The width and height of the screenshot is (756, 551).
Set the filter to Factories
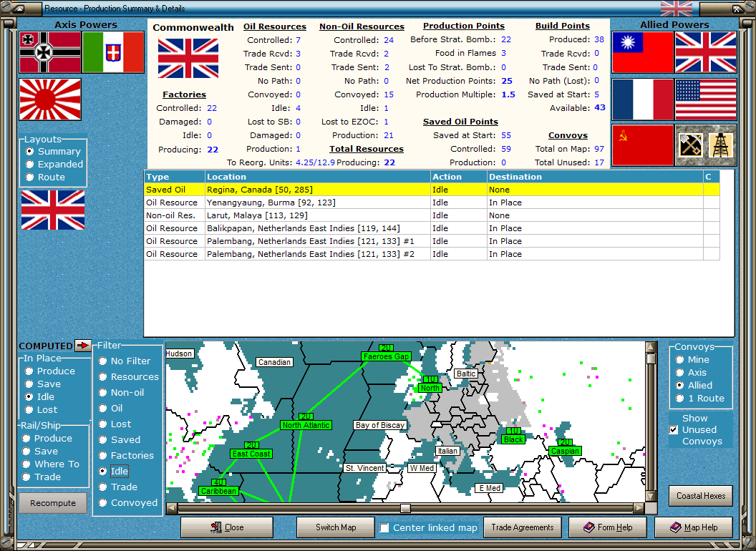(x=126, y=455)
